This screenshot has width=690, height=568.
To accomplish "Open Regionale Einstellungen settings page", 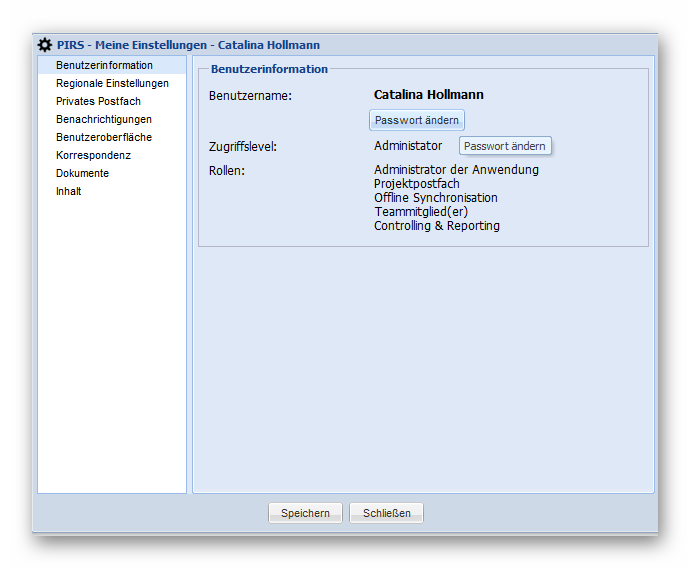I will pos(112,83).
